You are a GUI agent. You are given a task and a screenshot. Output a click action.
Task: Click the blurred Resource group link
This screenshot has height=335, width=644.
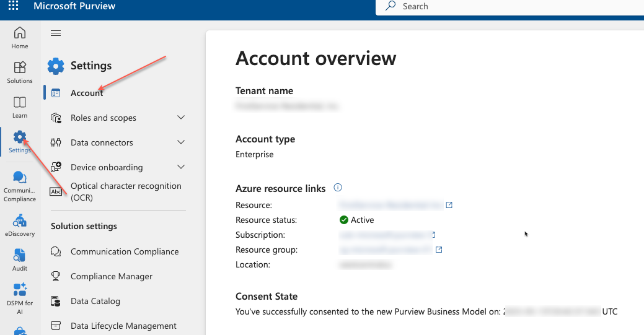click(386, 250)
